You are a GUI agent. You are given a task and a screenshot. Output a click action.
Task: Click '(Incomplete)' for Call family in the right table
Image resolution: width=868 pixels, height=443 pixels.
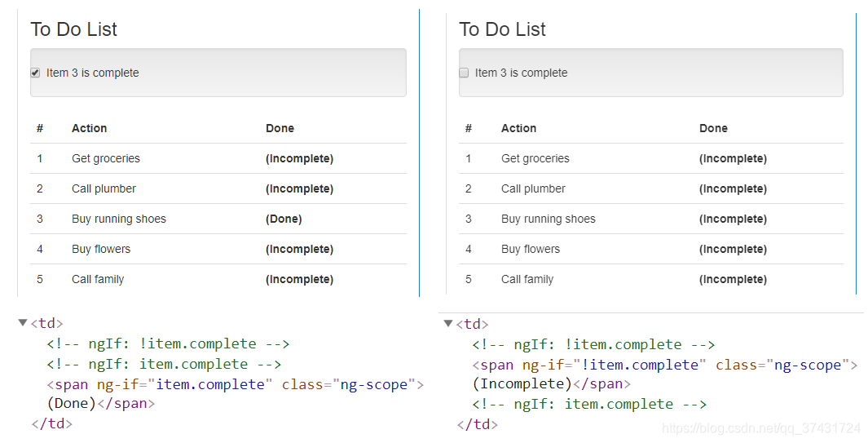(x=733, y=280)
